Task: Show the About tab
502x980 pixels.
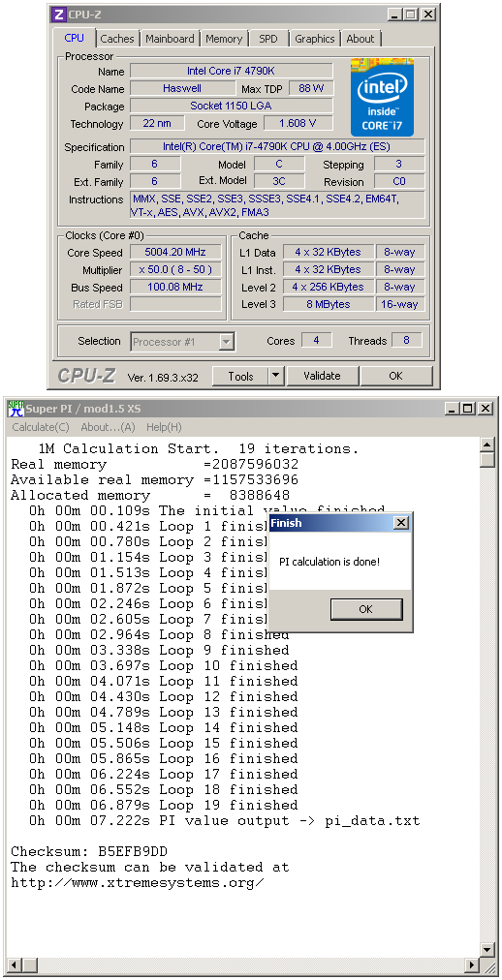Action: point(361,39)
